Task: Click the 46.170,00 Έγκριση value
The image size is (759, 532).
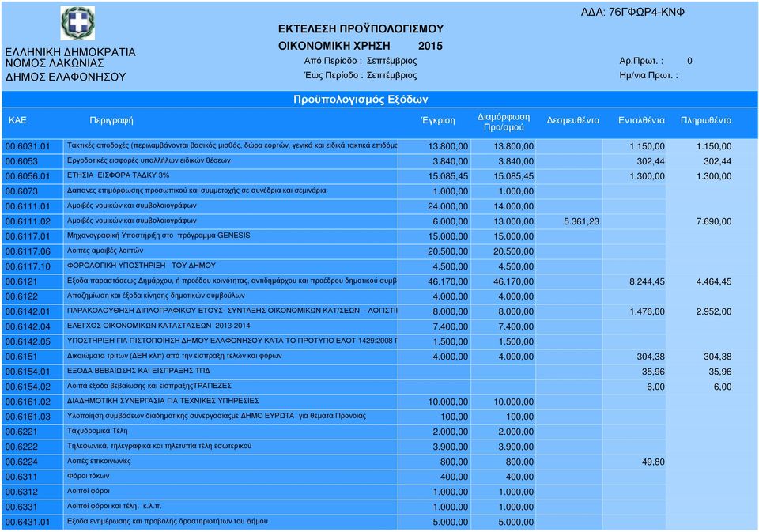Action: pyautogui.click(x=447, y=281)
